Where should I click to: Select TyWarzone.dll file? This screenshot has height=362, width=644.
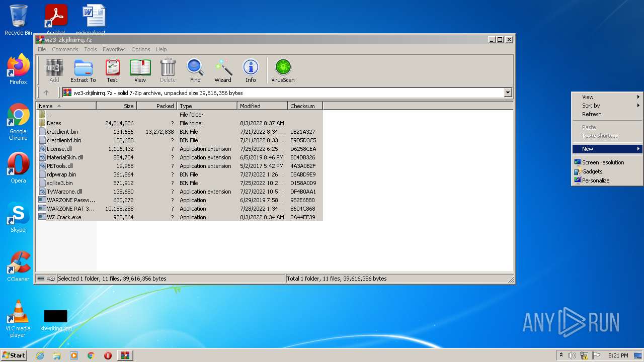pyautogui.click(x=180, y=192)
